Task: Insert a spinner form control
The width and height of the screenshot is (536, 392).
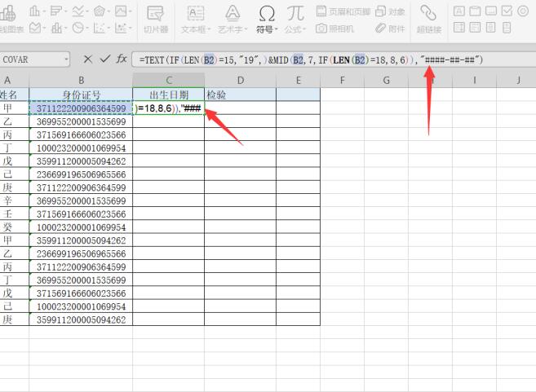Action: click(x=507, y=28)
